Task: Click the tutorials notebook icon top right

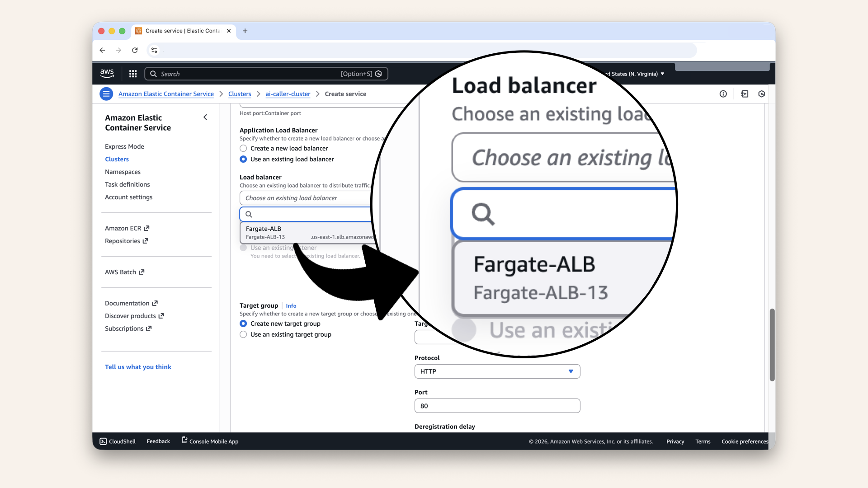Action: tap(745, 94)
